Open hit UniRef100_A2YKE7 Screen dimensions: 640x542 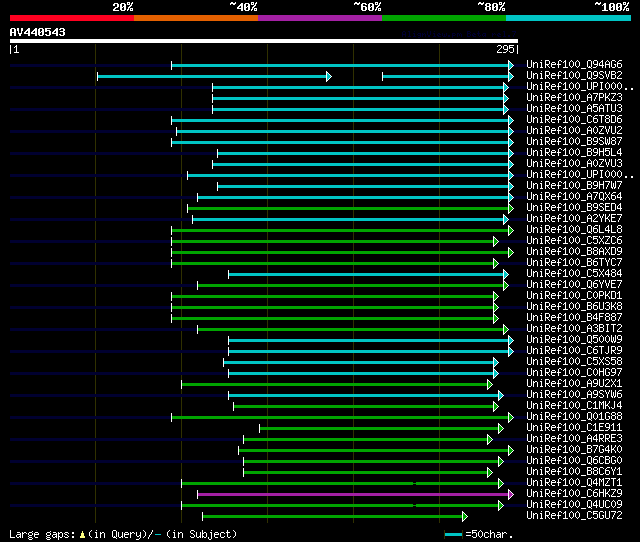point(574,218)
